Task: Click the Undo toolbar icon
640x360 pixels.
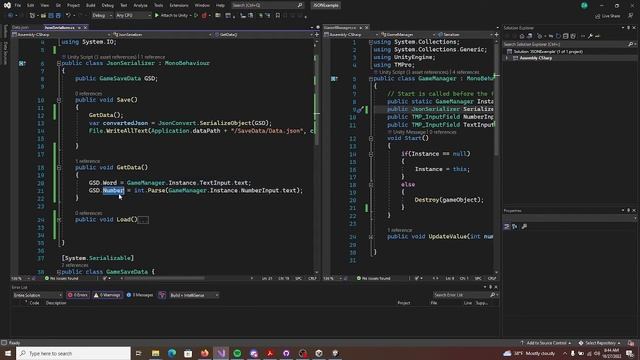Action: tap(68, 16)
